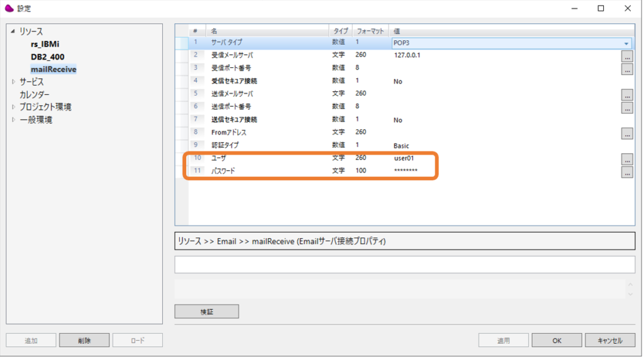The image size is (644, 357).
Task: Click the 値 column header
Action: [x=511, y=31]
